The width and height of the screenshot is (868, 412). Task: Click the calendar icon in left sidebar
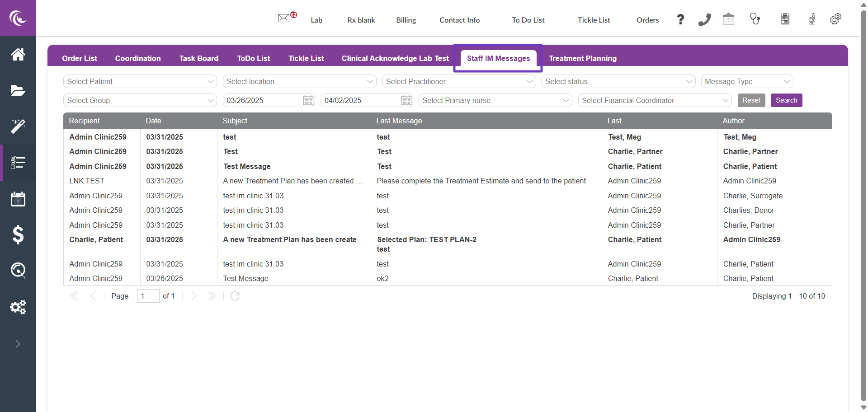pyautogui.click(x=18, y=199)
